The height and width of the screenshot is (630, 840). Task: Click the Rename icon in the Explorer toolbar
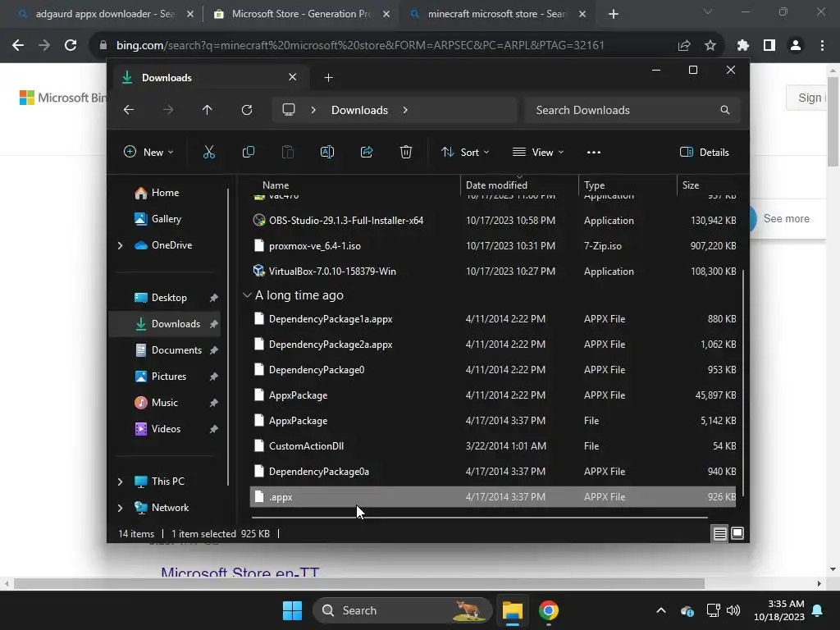click(x=327, y=152)
